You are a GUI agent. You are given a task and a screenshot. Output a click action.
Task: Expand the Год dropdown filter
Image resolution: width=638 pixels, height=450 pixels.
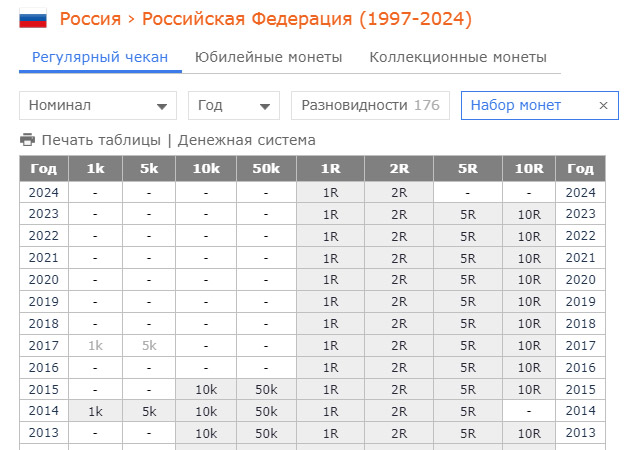click(x=236, y=105)
